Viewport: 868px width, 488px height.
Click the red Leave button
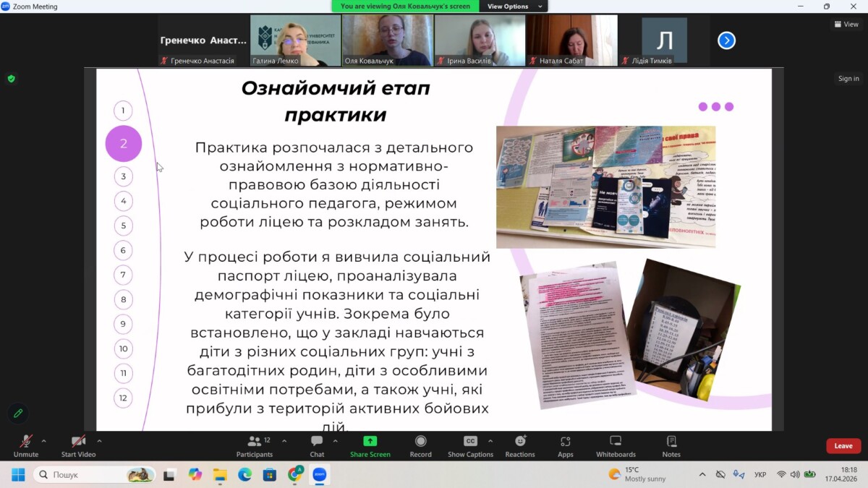[x=843, y=446]
